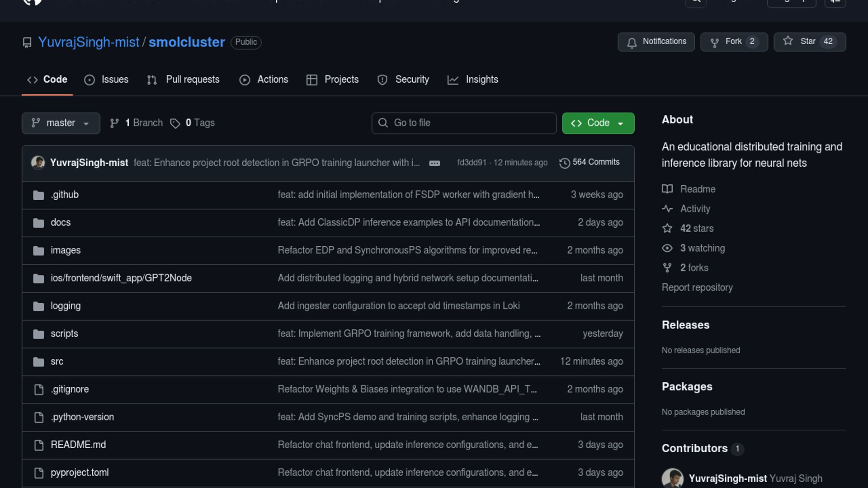Click the branch icon beside 1 Branch

(x=114, y=123)
